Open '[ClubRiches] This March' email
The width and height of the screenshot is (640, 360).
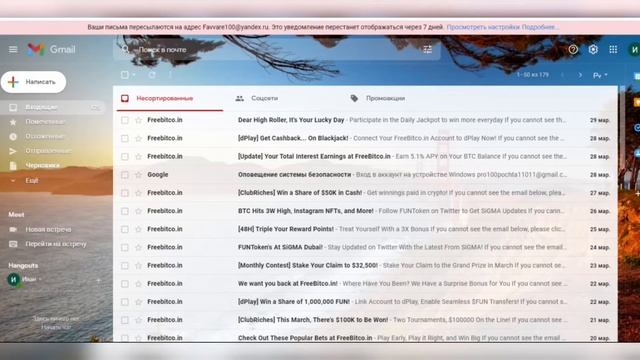point(365,320)
